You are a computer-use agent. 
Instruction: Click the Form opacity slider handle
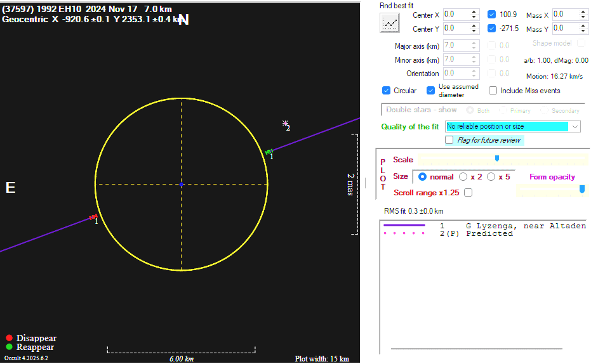coord(582,189)
